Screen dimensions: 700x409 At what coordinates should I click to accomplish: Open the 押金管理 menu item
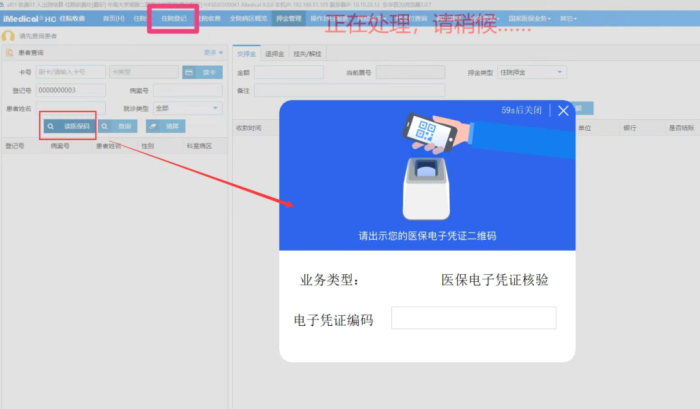pyautogui.click(x=289, y=19)
